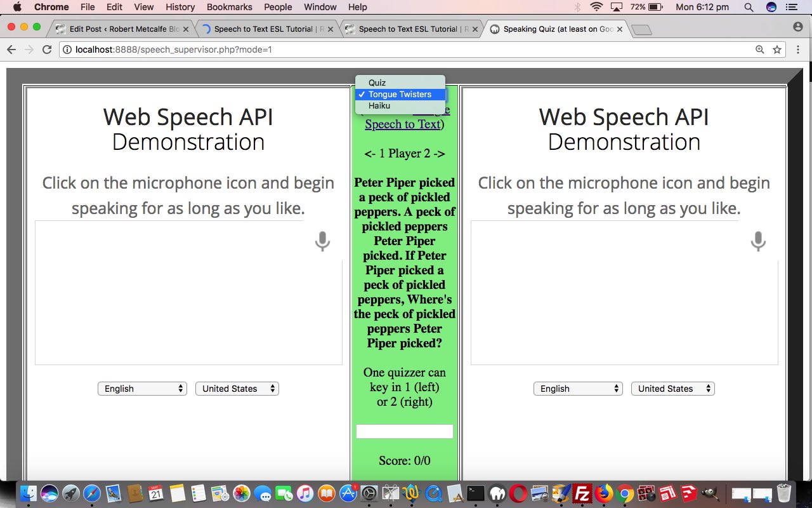Click the answer input field below the twister
The image size is (812, 508).
tap(405, 431)
